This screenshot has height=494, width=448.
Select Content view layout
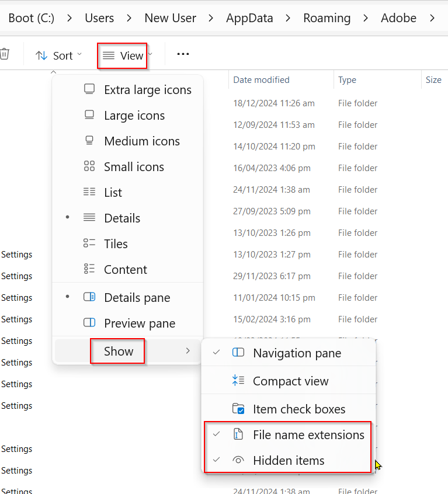(x=127, y=269)
